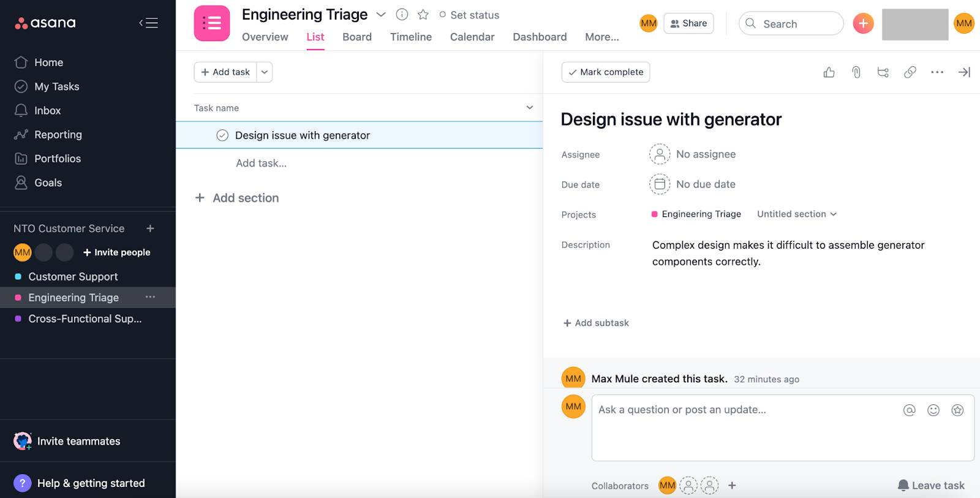
Task: Click Leave task
Action: (931, 486)
